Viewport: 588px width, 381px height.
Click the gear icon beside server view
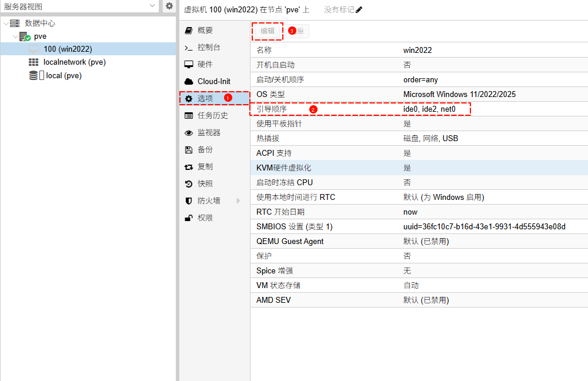(x=169, y=6)
